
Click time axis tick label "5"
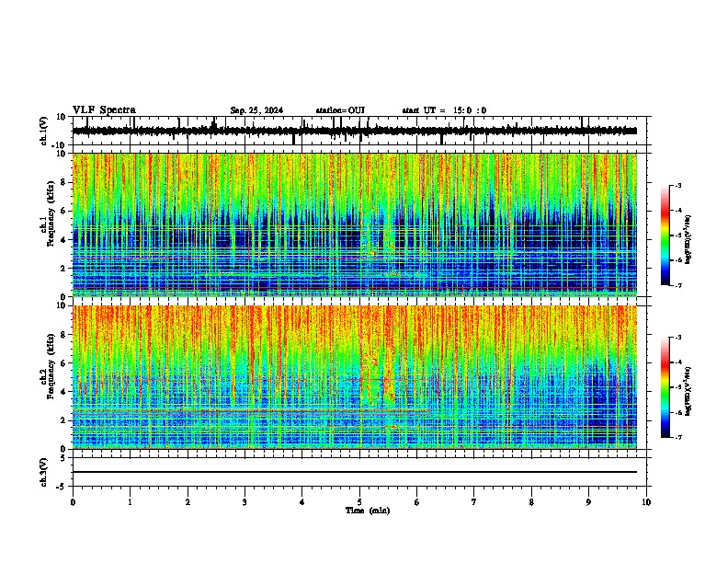pos(359,502)
